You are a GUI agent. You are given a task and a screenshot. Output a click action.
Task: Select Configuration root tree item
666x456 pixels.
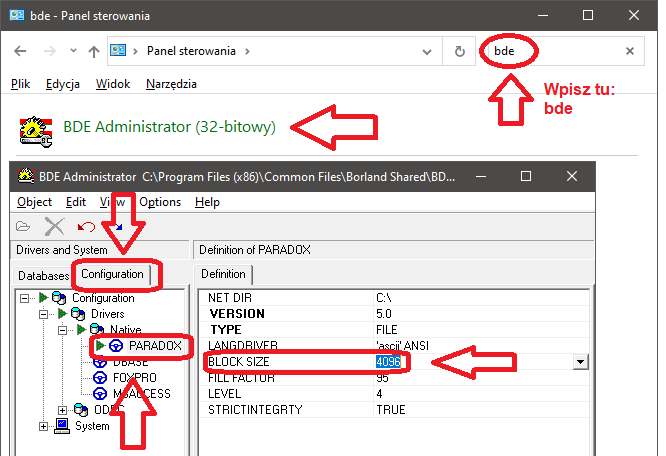pyautogui.click(x=103, y=298)
